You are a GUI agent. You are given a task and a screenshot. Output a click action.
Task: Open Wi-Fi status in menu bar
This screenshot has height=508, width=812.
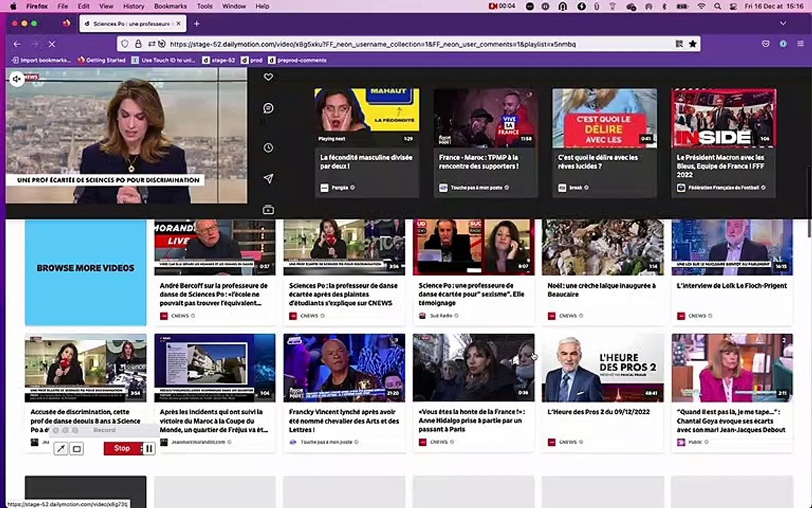[x=701, y=6]
